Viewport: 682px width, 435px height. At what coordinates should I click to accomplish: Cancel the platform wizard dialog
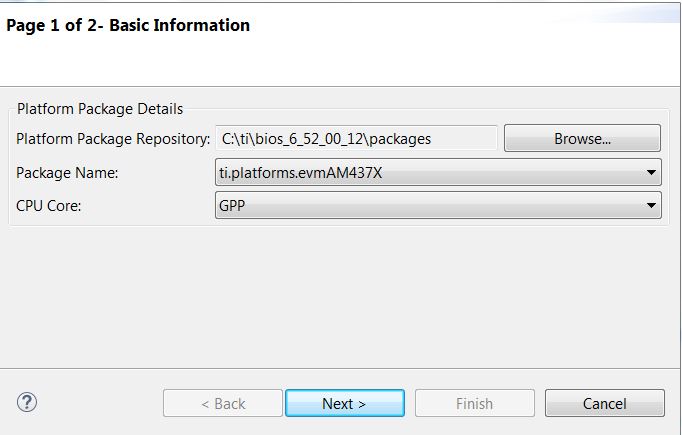604,403
